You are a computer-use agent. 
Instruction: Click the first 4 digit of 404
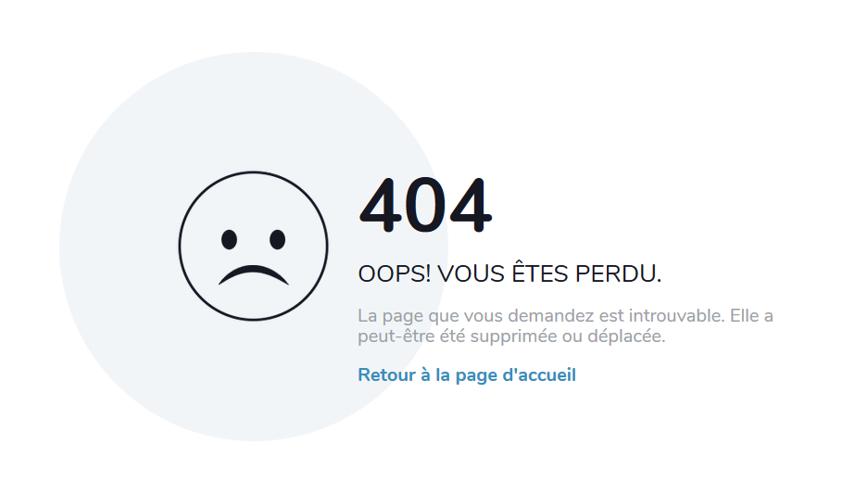point(381,206)
